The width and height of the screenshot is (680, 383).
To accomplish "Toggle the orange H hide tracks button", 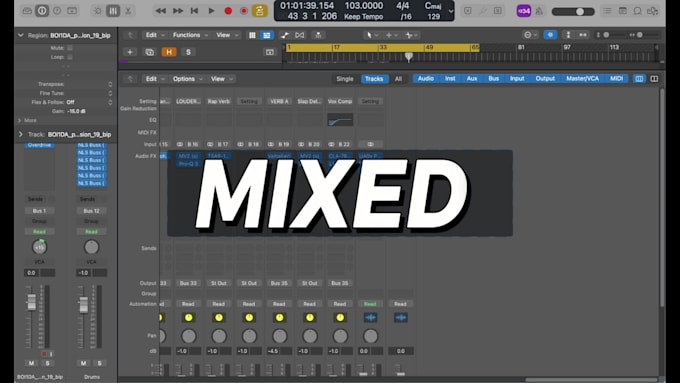I will (x=169, y=52).
